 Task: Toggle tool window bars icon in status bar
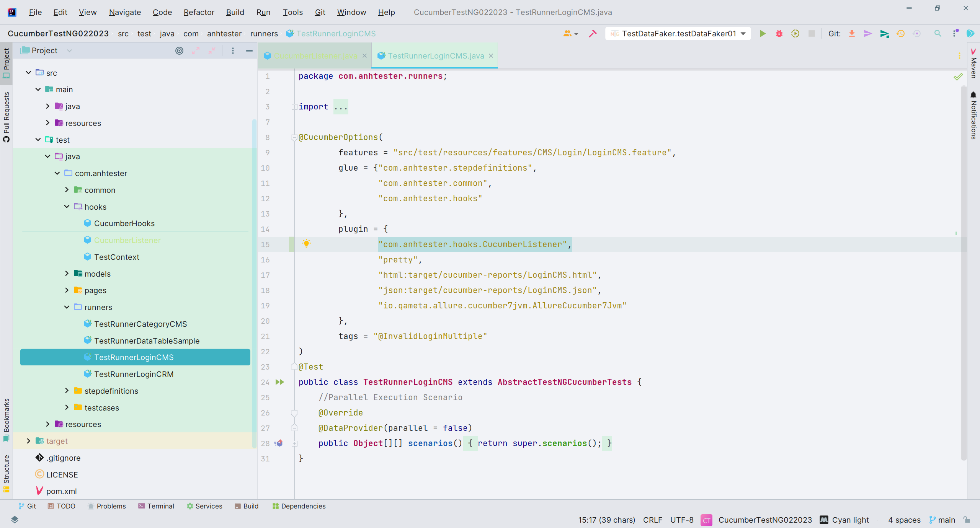[x=15, y=520]
